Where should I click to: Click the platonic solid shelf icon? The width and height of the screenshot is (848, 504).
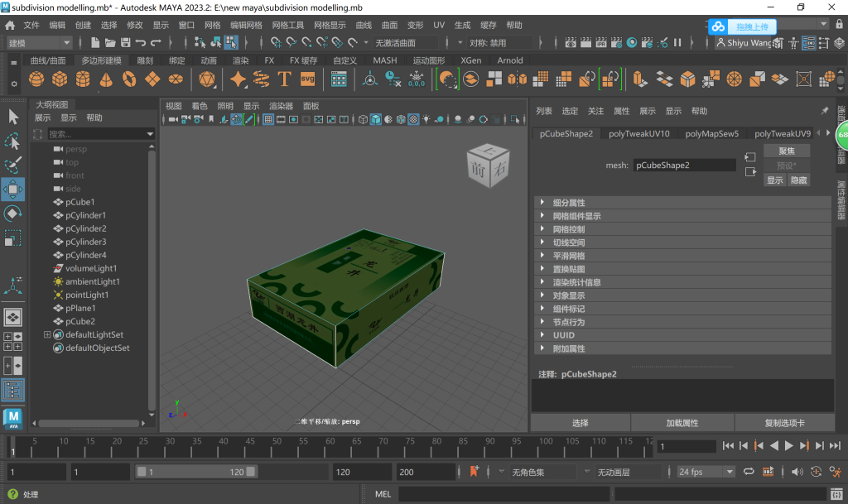click(x=206, y=79)
